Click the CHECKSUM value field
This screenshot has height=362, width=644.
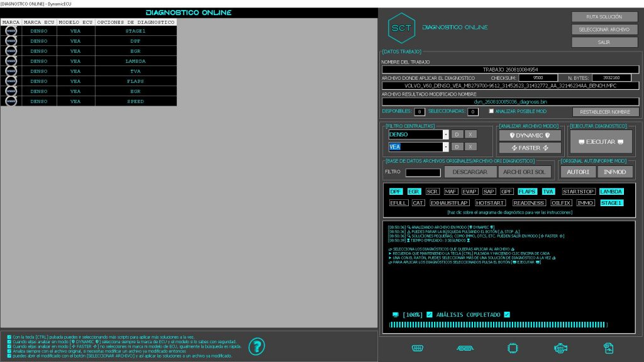point(538,77)
